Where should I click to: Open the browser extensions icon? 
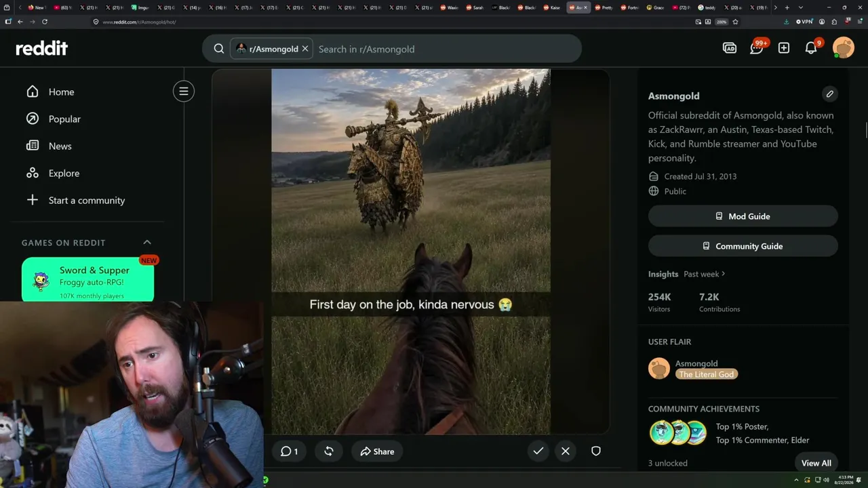pos(834,22)
